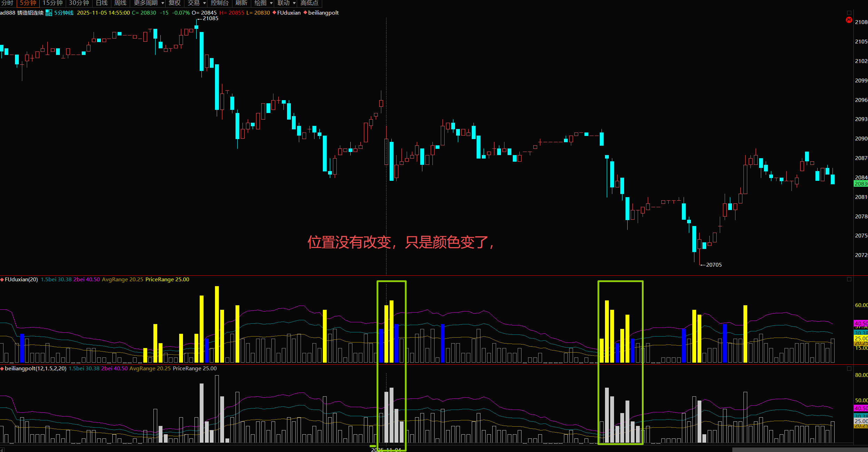Click diamond marker of beiliangpolt sub-panel

2,369
